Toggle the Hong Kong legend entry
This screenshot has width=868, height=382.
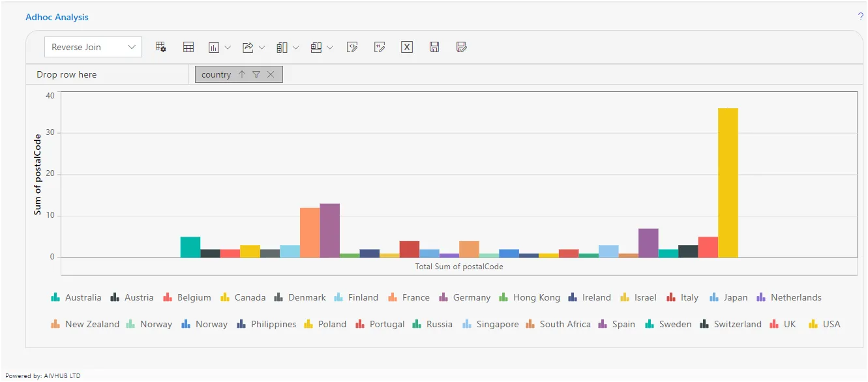tap(530, 297)
